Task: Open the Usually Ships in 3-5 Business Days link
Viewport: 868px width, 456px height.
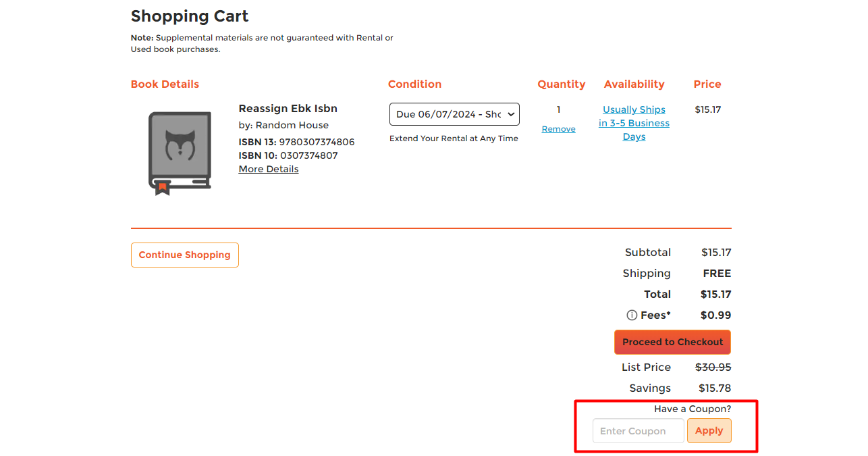Action: (x=634, y=123)
